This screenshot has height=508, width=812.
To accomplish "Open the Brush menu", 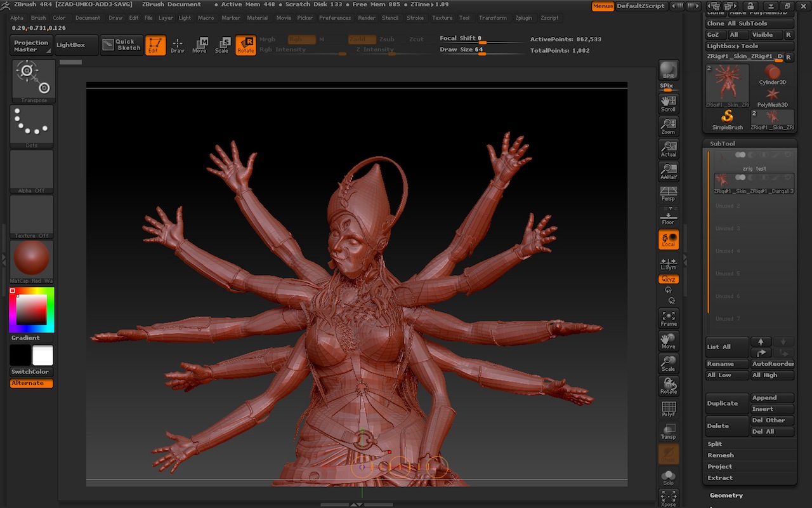I will 38,18.
